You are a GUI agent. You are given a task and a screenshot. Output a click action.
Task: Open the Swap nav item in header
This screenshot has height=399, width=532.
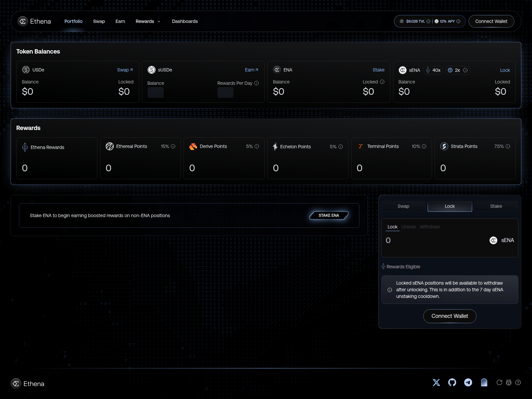[99, 21]
